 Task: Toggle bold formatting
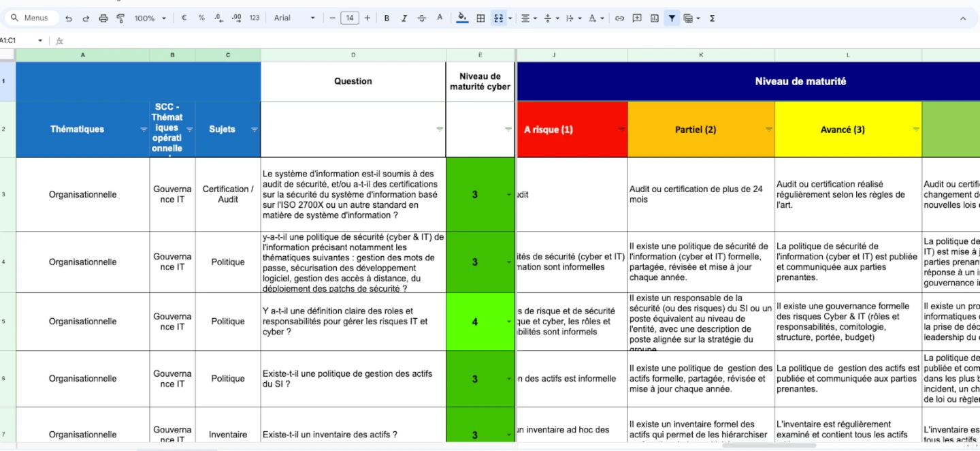coord(387,18)
